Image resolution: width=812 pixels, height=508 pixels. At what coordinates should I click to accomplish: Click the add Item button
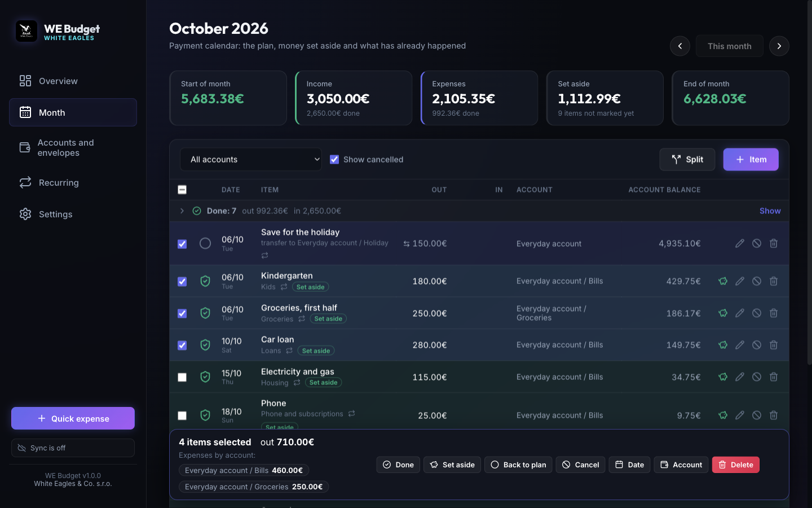tap(751, 159)
